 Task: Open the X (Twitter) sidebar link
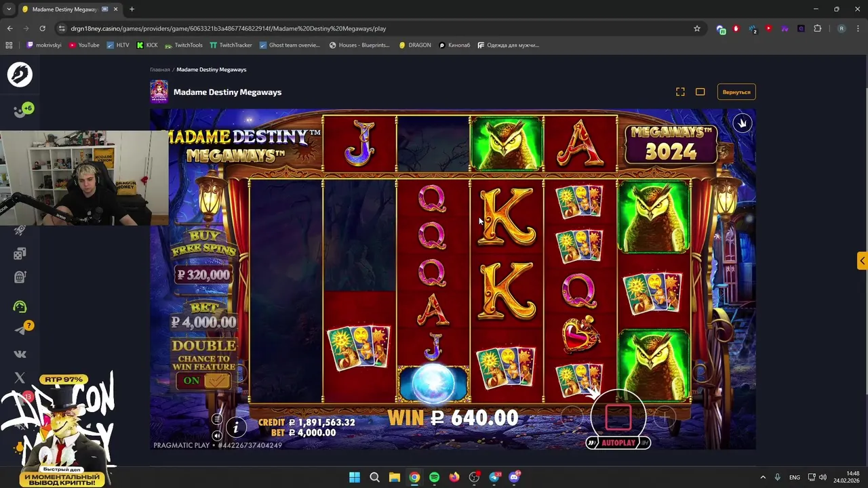click(20, 378)
